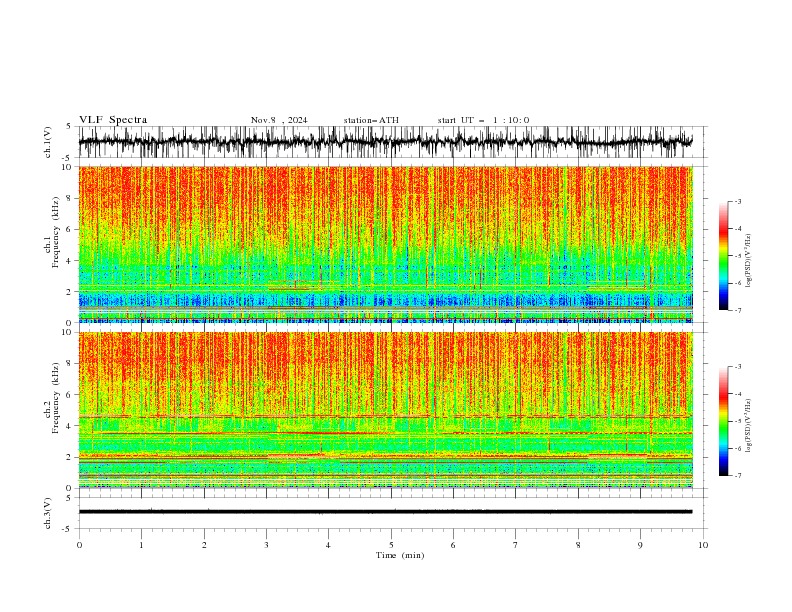Click the "VLF Spectra" title text
Screen dimensions: 792x612
(113, 120)
